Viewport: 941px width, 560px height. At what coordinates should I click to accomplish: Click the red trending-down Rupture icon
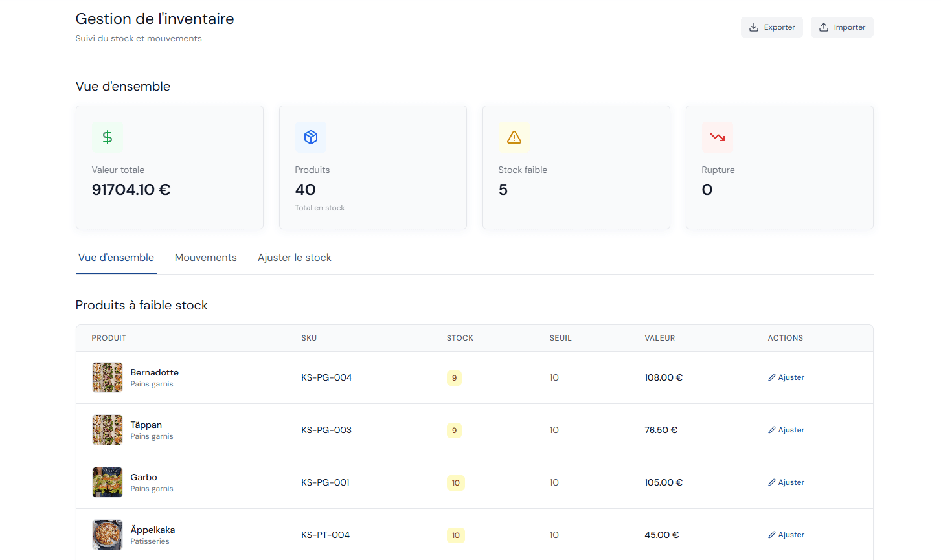(x=718, y=137)
